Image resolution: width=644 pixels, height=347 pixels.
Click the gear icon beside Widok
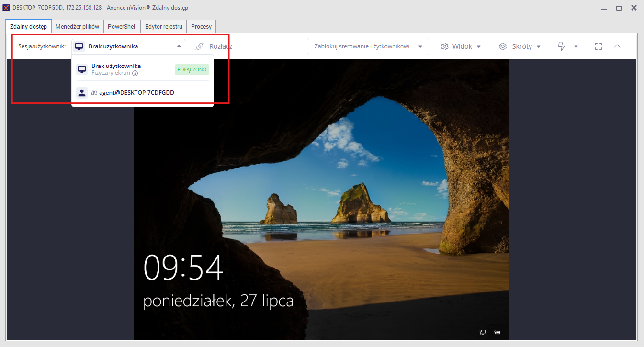445,46
